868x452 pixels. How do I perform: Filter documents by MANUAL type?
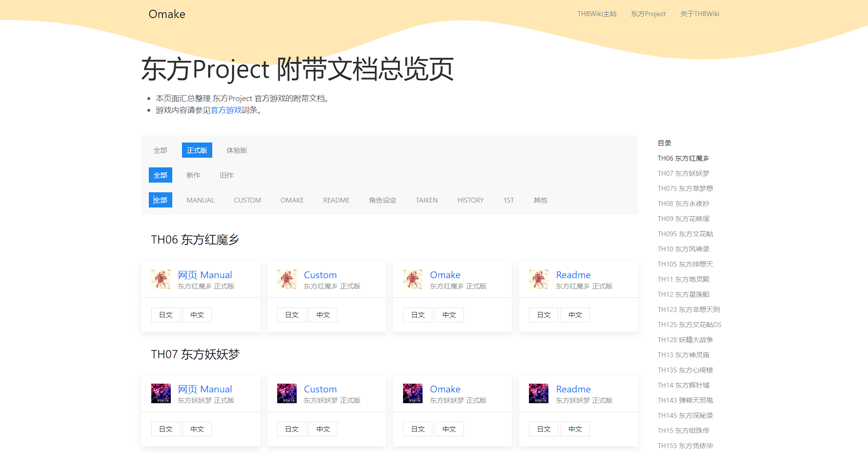201,200
